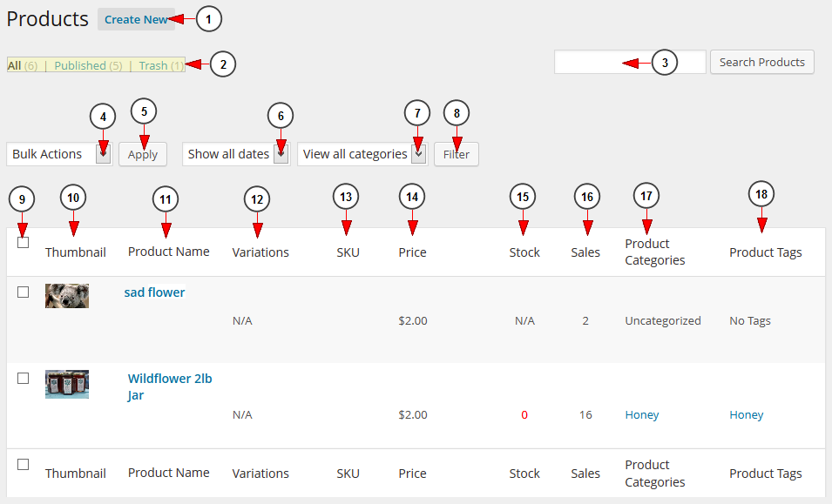Toggle the select-all checkbox in footer
This screenshot has width=832, height=504.
[23, 464]
